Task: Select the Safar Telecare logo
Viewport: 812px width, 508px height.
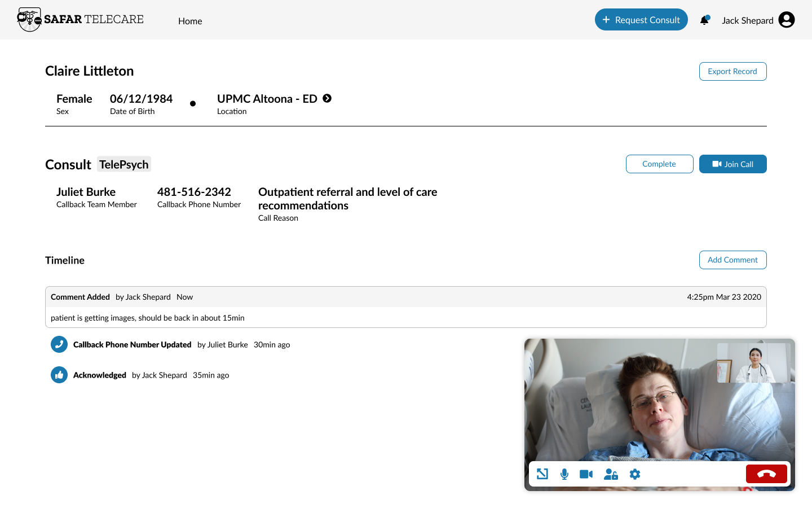Action: click(80, 19)
